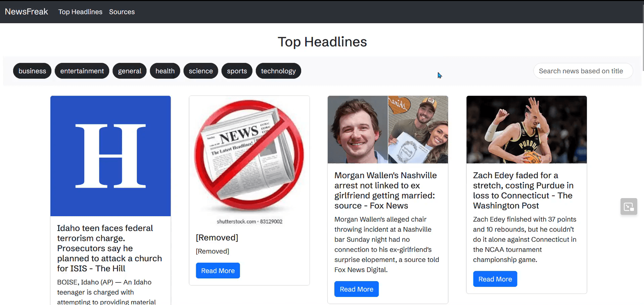Click the Zach Edey faded headline
The image size is (644, 305).
pos(523,191)
